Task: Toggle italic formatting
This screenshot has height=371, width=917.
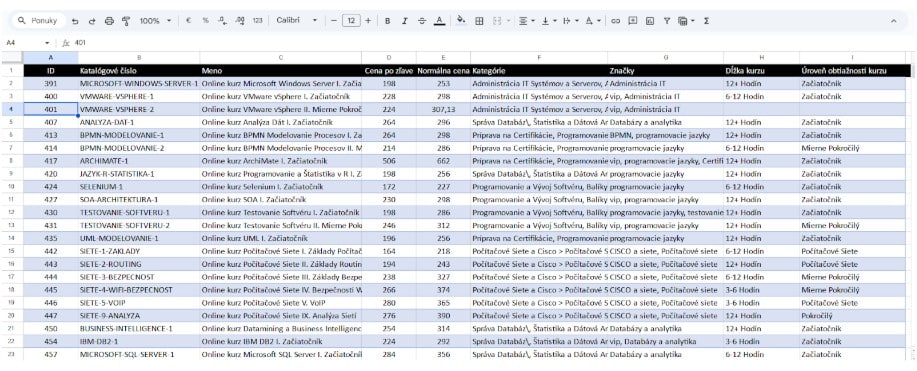Action: click(x=404, y=20)
